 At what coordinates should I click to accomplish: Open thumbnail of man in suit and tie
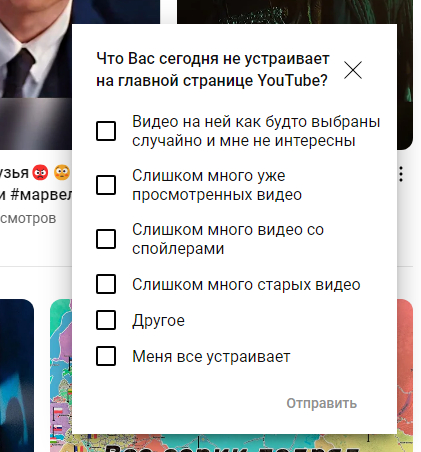coord(36,75)
